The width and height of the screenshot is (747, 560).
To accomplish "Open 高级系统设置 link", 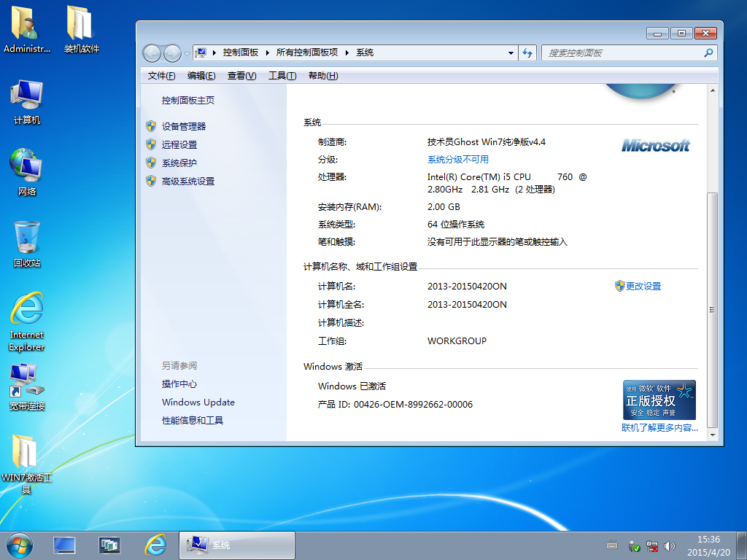I will click(x=188, y=181).
